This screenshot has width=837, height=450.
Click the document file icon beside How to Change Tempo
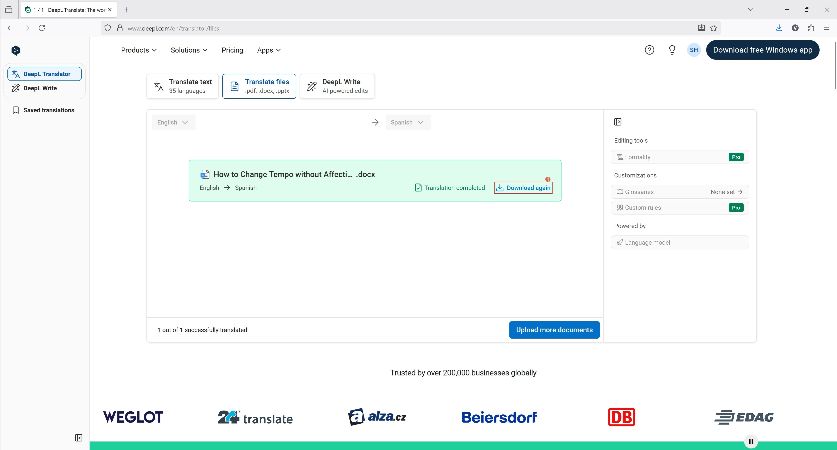(204, 175)
